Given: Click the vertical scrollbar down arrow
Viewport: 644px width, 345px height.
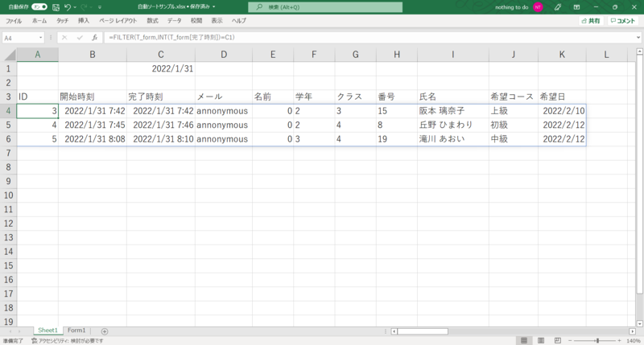Looking at the screenshot, I should 639,323.
